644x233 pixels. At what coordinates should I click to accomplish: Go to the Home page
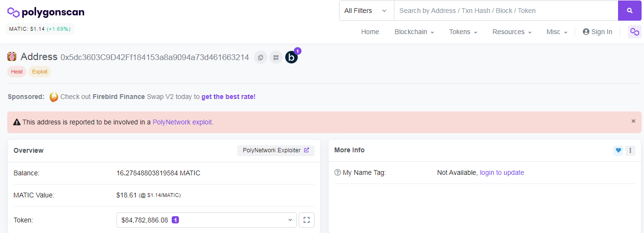[x=370, y=32]
